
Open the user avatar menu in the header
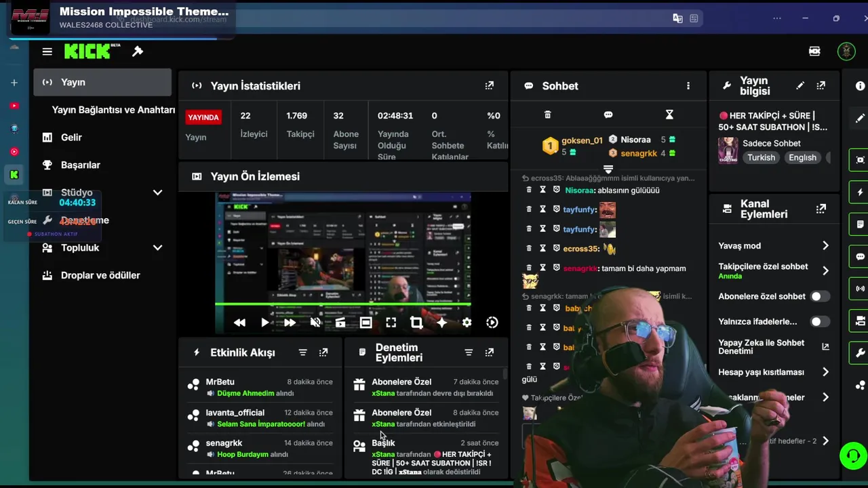[x=846, y=52]
